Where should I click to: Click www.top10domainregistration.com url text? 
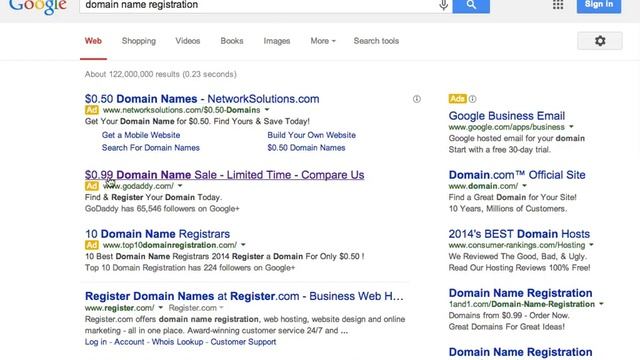(x=170, y=245)
